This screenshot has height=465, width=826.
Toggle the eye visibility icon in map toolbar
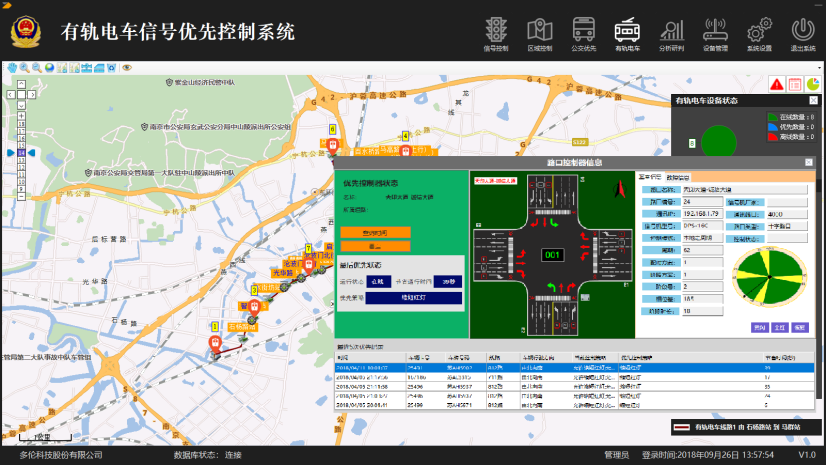[x=127, y=68]
